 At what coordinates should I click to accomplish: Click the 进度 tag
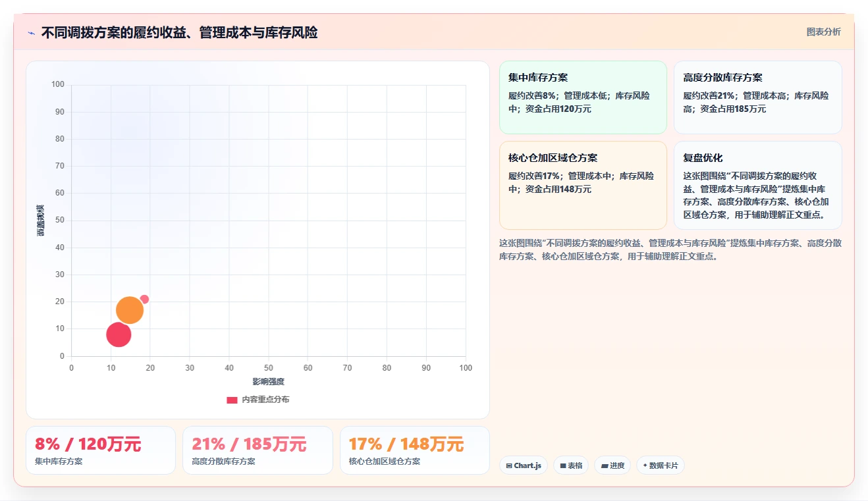click(x=612, y=465)
